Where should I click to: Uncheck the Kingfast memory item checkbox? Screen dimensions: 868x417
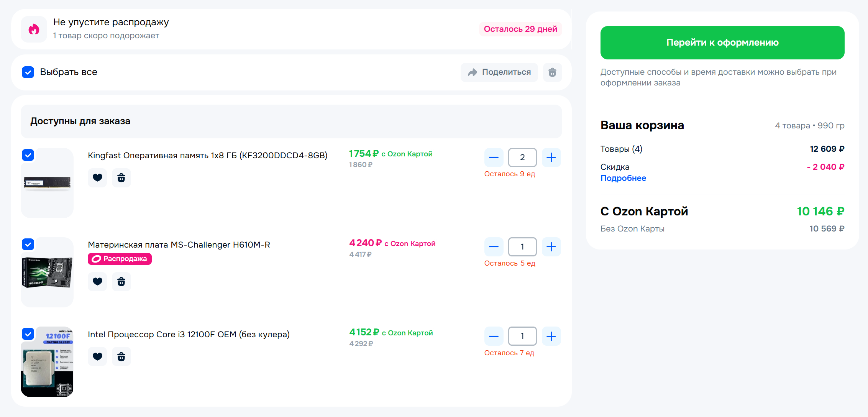click(x=28, y=155)
